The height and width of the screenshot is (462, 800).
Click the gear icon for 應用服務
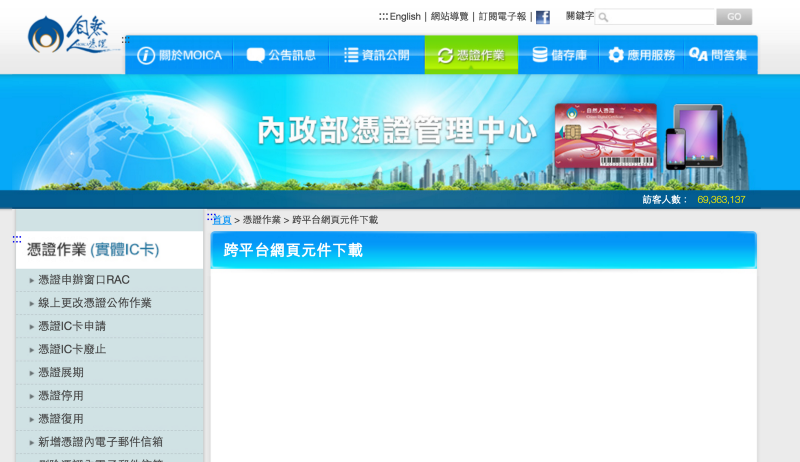pyautogui.click(x=616, y=55)
